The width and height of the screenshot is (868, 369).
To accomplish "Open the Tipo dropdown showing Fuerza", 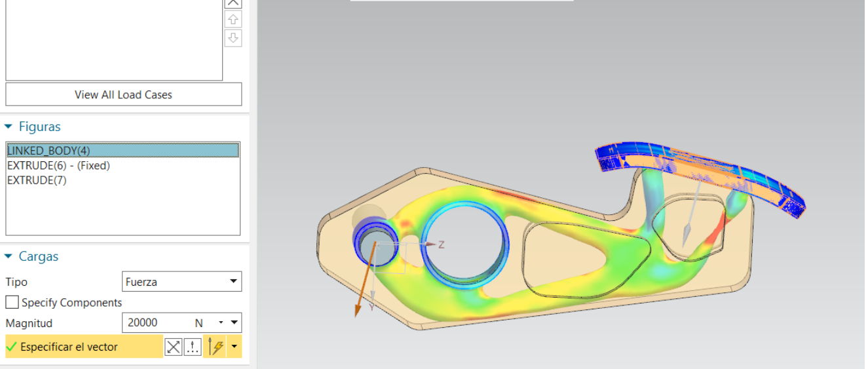I will (x=181, y=282).
